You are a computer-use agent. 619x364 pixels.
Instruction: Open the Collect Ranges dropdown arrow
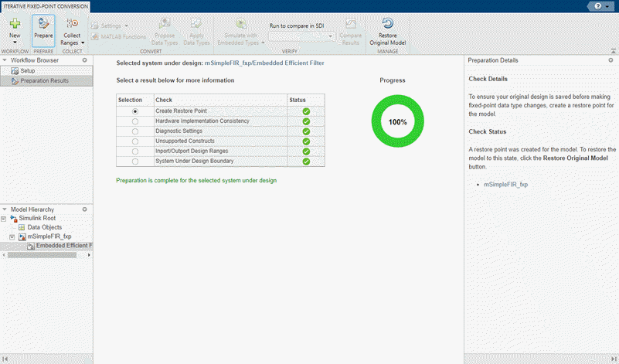click(x=83, y=43)
